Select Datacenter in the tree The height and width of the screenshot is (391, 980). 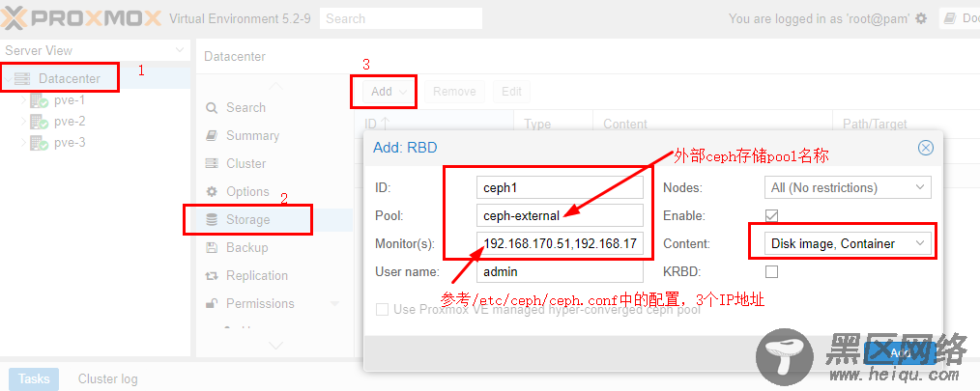[70, 79]
